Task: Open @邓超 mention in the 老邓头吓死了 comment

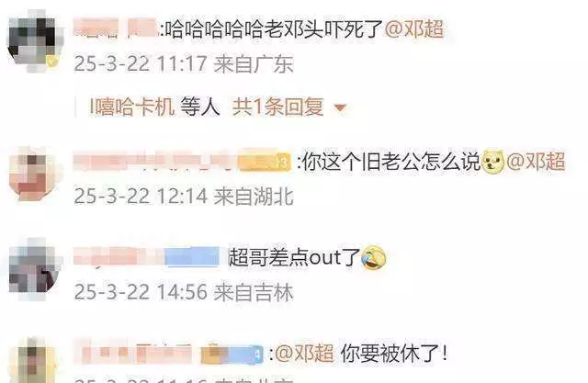Action: tap(414, 28)
